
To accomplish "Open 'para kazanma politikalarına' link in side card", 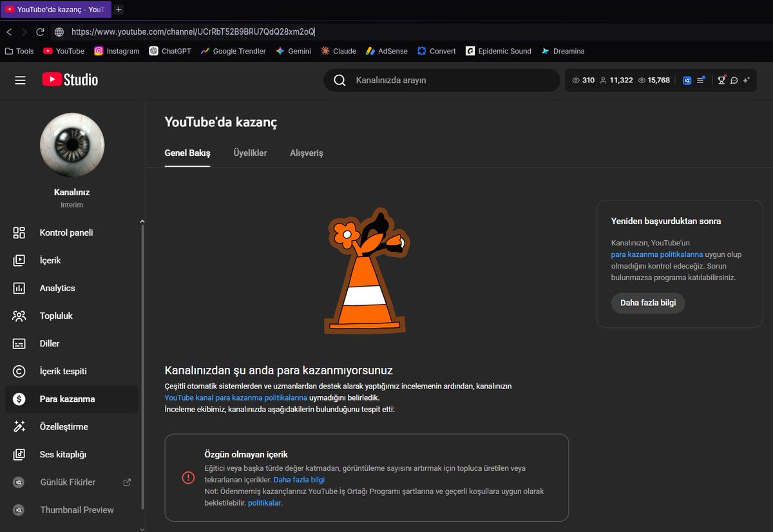I will 657,254.
